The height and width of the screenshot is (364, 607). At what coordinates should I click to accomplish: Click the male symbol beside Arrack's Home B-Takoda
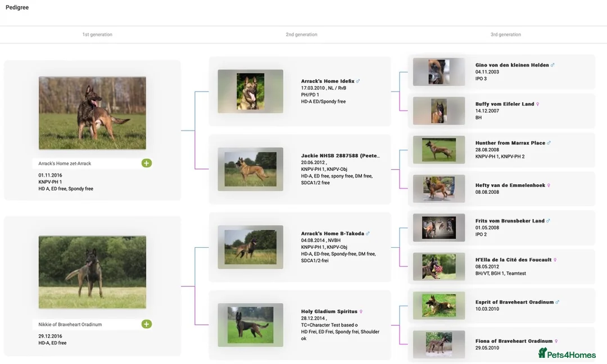(x=368, y=234)
